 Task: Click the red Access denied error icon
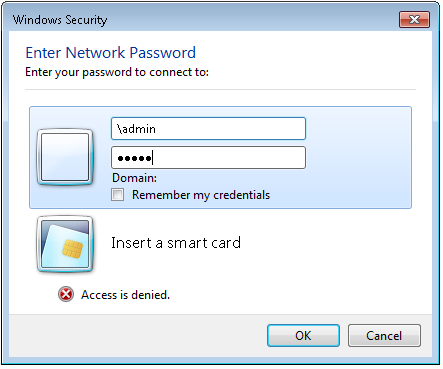click(x=66, y=294)
